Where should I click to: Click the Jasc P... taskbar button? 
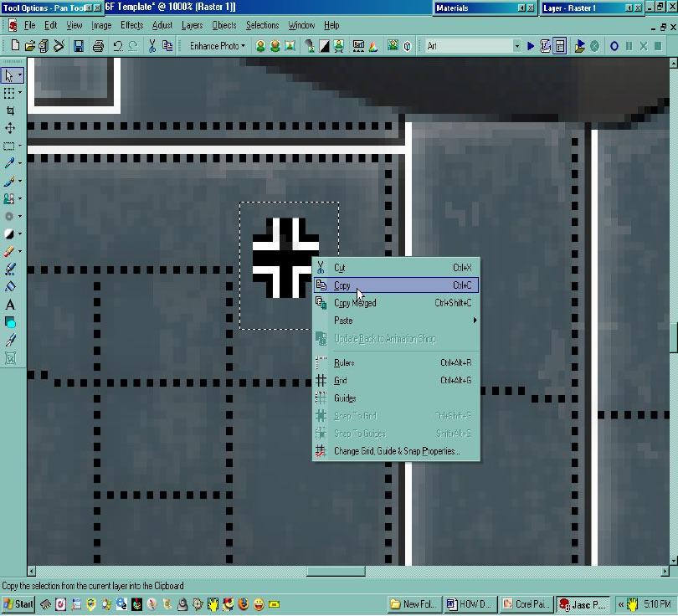click(583, 604)
